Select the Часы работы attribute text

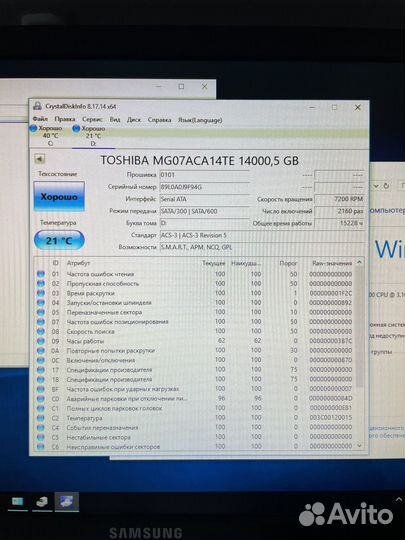[x=85, y=341]
